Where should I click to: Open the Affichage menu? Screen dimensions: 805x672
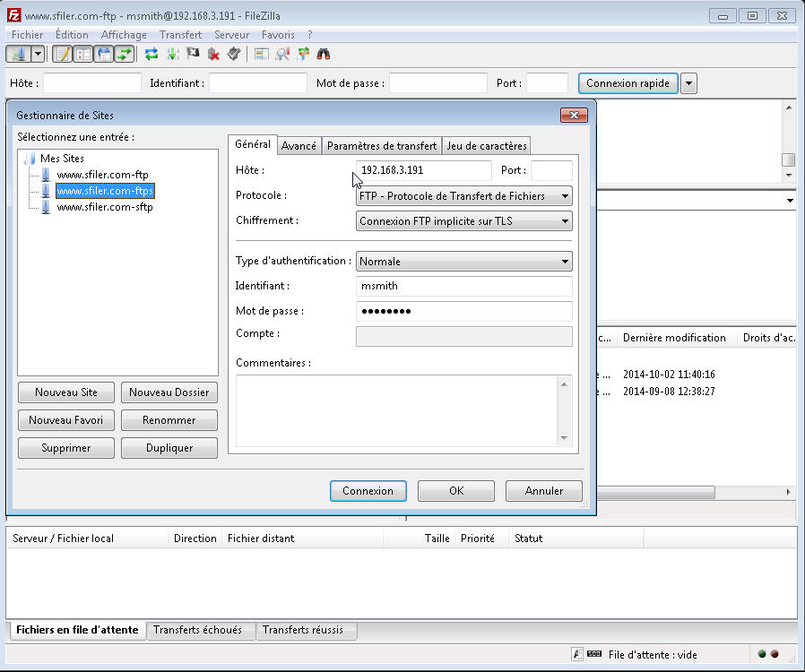click(124, 35)
